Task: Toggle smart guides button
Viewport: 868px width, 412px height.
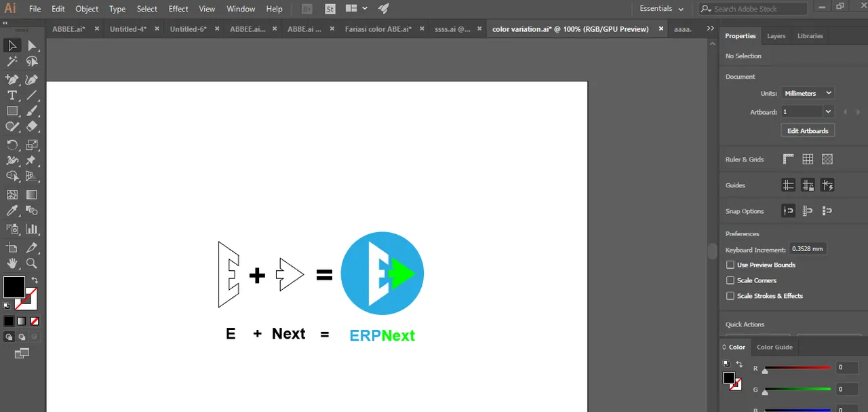Action: pyautogui.click(x=827, y=185)
